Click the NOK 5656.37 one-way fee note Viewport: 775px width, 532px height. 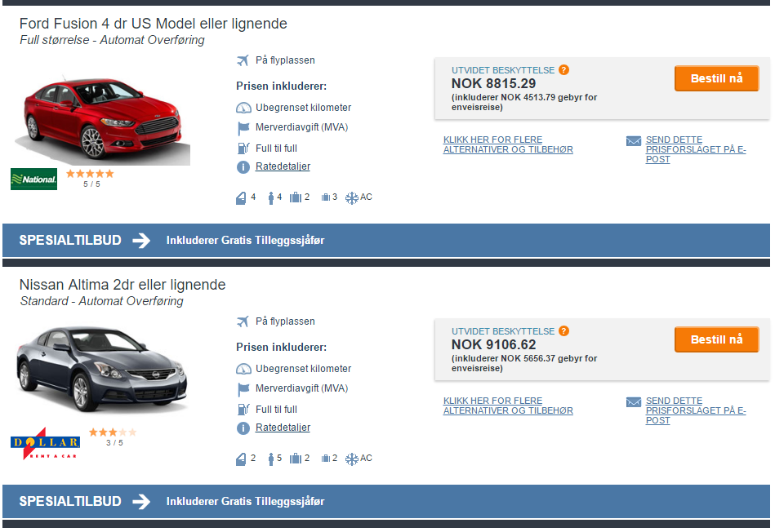524,364
